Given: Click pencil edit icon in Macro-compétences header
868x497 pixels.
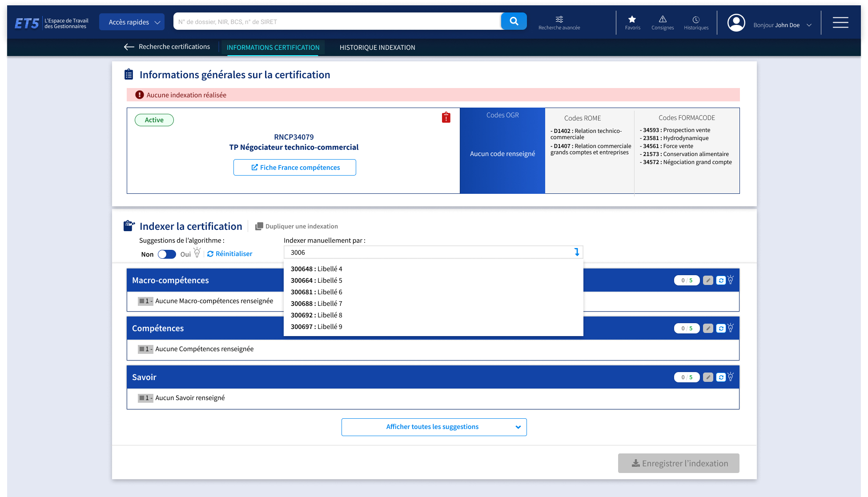Looking at the screenshot, I should (708, 281).
